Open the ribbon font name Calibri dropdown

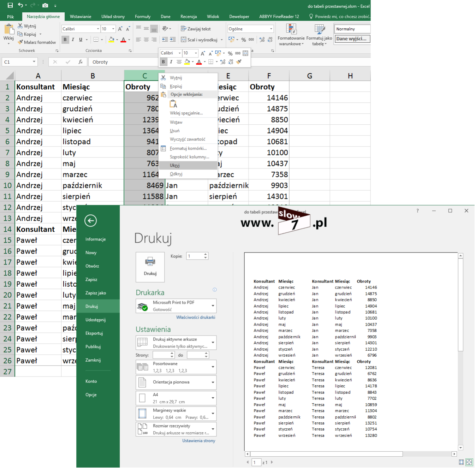[x=98, y=29]
